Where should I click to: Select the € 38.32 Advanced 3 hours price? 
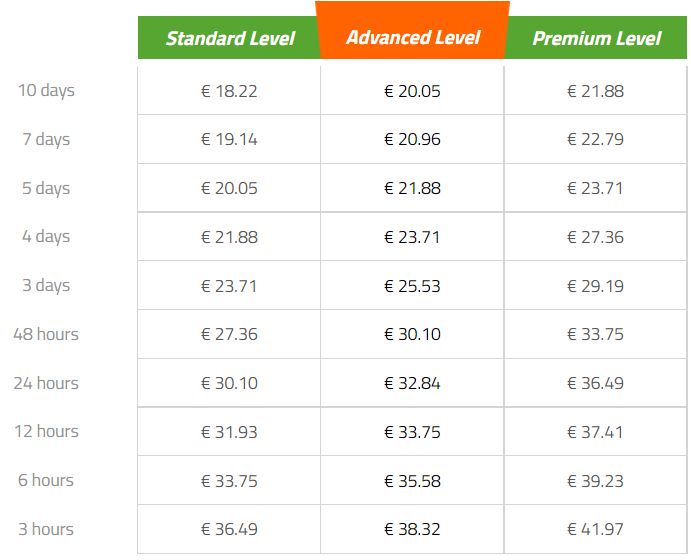(x=412, y=529)
